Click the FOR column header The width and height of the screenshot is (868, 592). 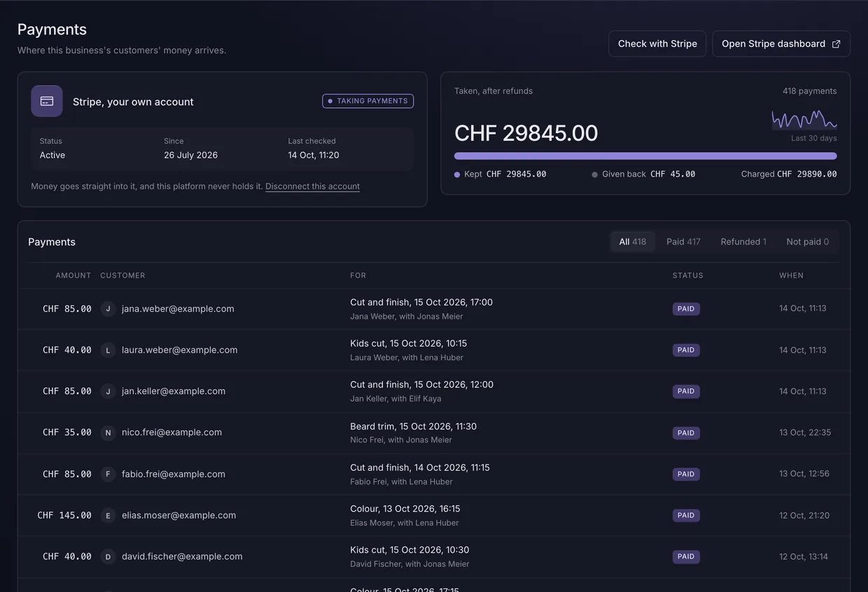point(358,275)
